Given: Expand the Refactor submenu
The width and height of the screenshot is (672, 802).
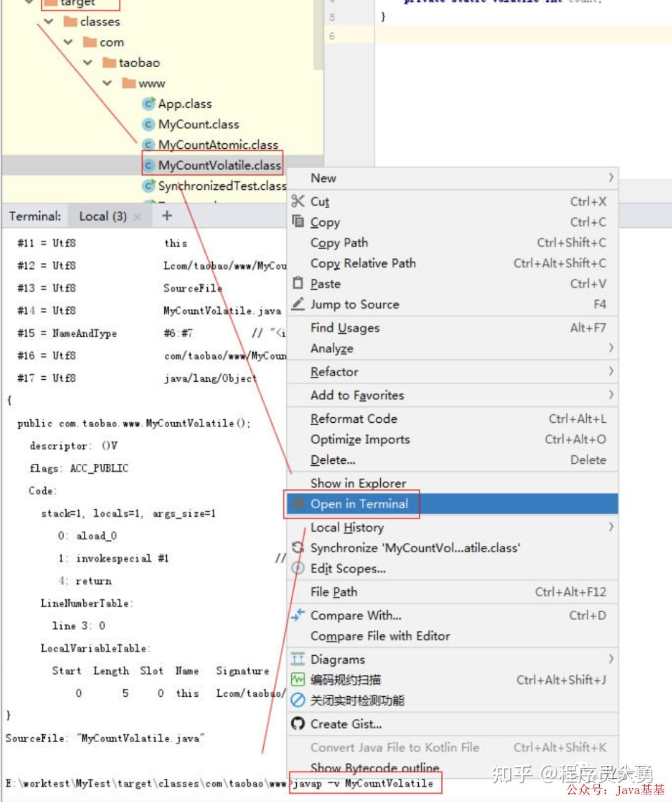Looking at the screenshot, I should [x=610, y=372].
